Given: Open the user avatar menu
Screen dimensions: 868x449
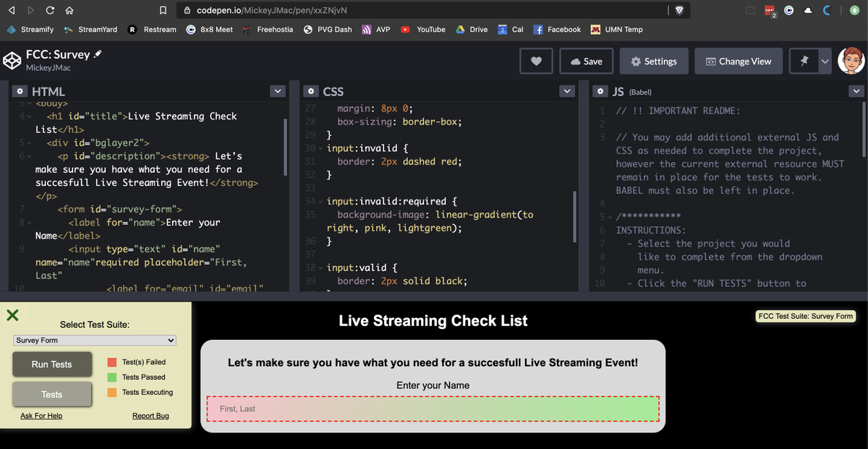Looking at the screenshot, I should (851, 61).
